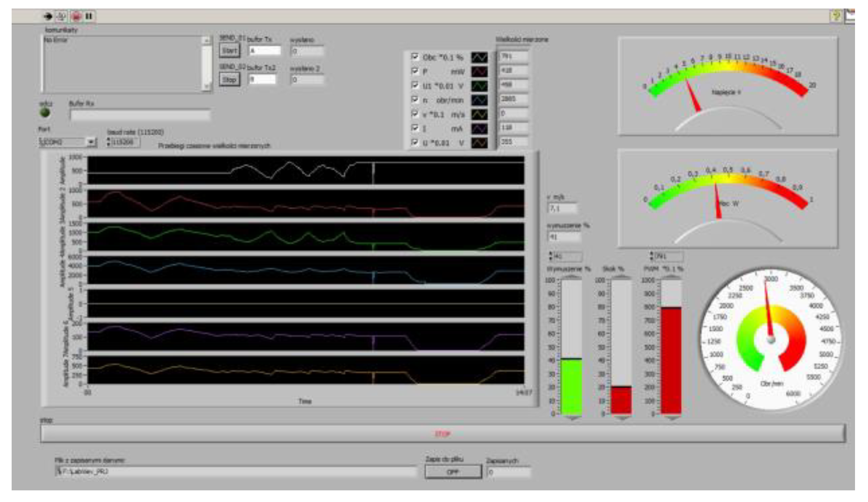Click the green Wymuszenie % slider bar

pyautogui.click(x=571, y=386)
